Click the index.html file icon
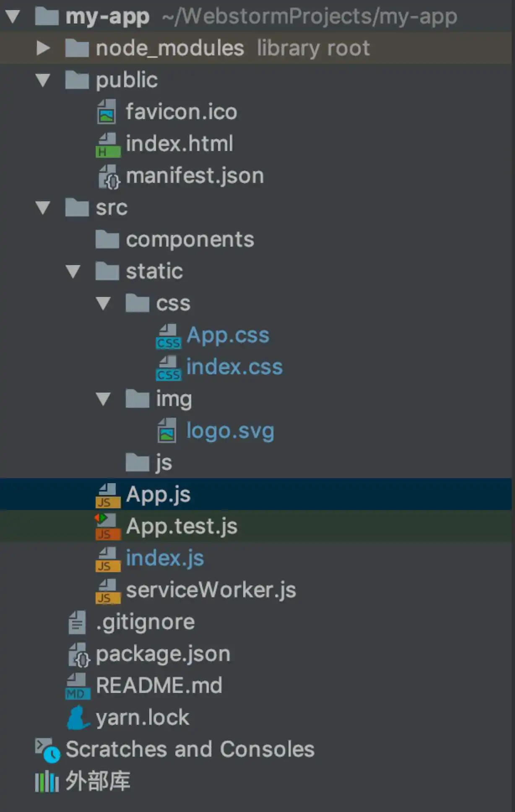515x812 pixels. [108, 144]
